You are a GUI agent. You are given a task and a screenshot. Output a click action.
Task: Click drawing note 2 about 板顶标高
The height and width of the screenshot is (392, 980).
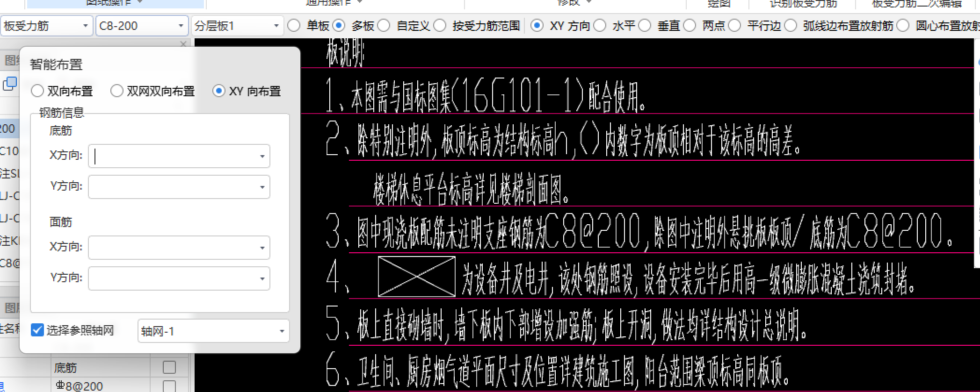coord(564,140)
